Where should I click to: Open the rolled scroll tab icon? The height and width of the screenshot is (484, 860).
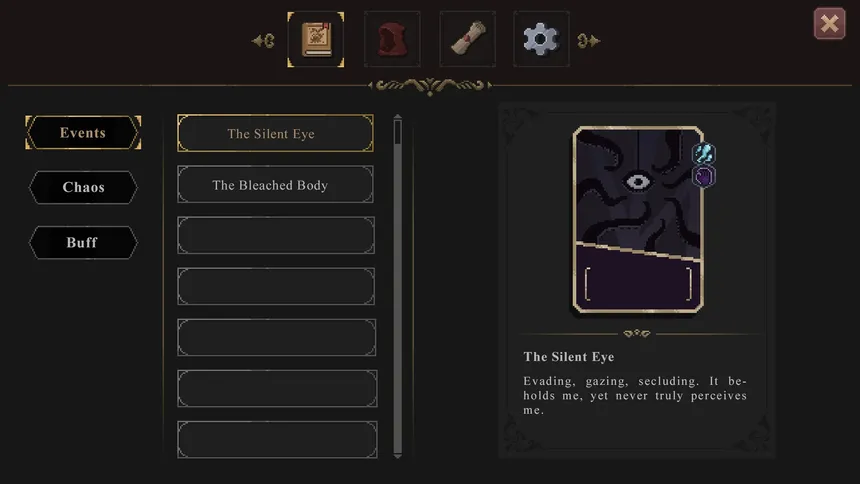tap(468, 40)
